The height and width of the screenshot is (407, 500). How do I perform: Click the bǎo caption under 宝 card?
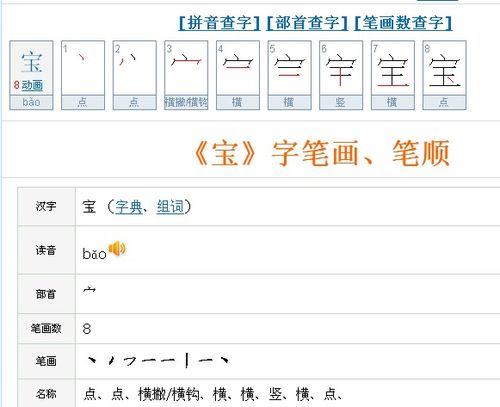pos(31,102)
